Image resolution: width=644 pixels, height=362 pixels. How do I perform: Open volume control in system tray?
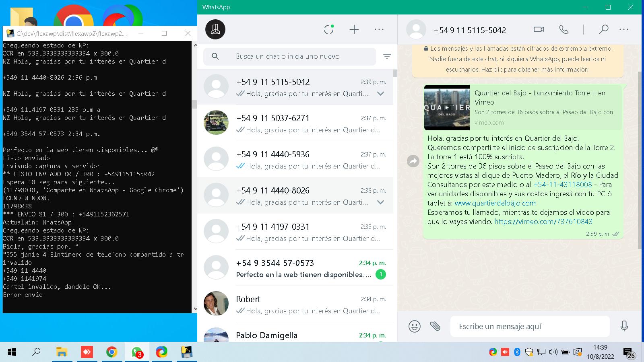click(553, 352)
